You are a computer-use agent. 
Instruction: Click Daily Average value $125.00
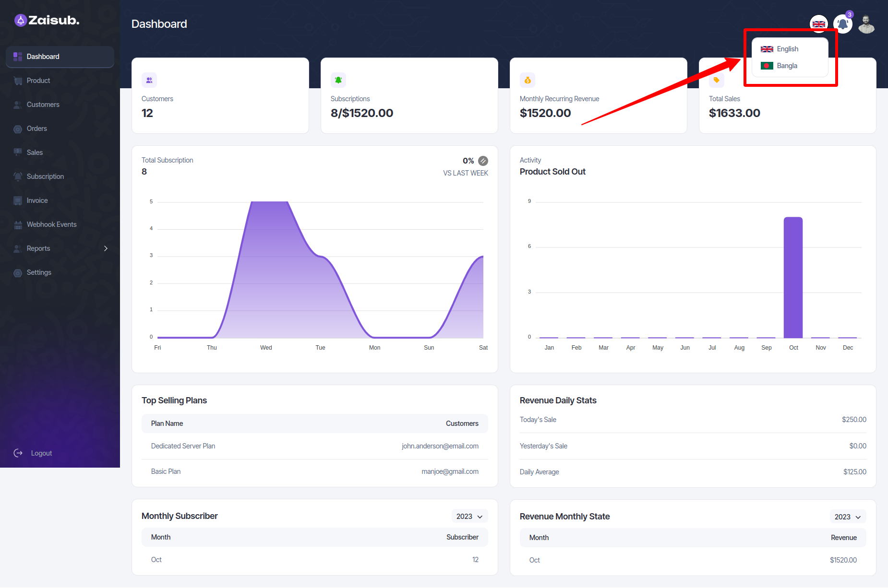click(x=855, y=472)
